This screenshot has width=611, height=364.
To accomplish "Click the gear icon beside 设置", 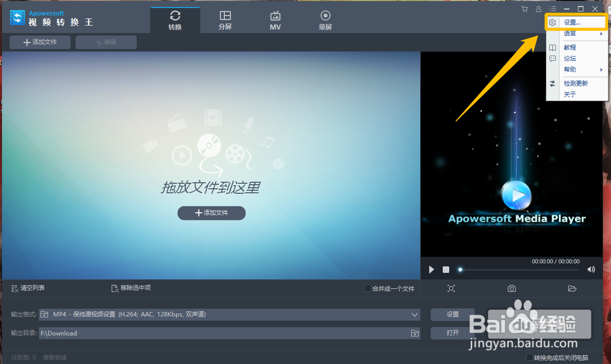I will click(x=552, y=23).
